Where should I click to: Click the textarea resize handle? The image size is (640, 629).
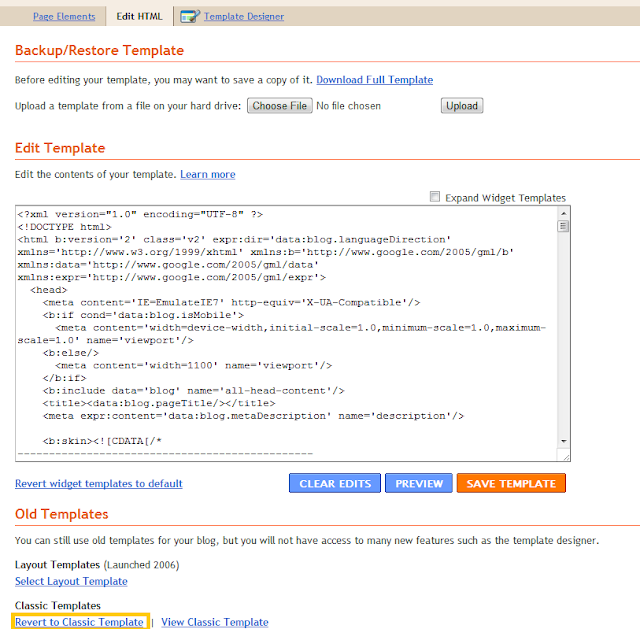tap(566, 457)
